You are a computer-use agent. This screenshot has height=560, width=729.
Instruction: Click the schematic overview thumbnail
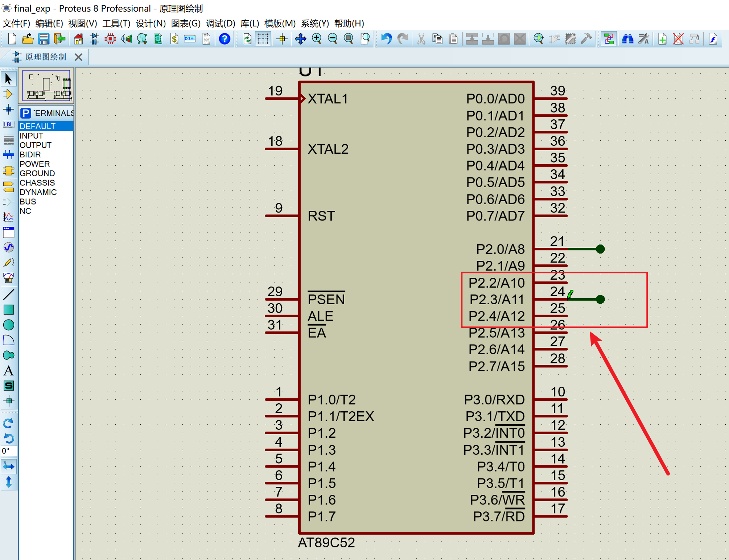tap(46, 86)
